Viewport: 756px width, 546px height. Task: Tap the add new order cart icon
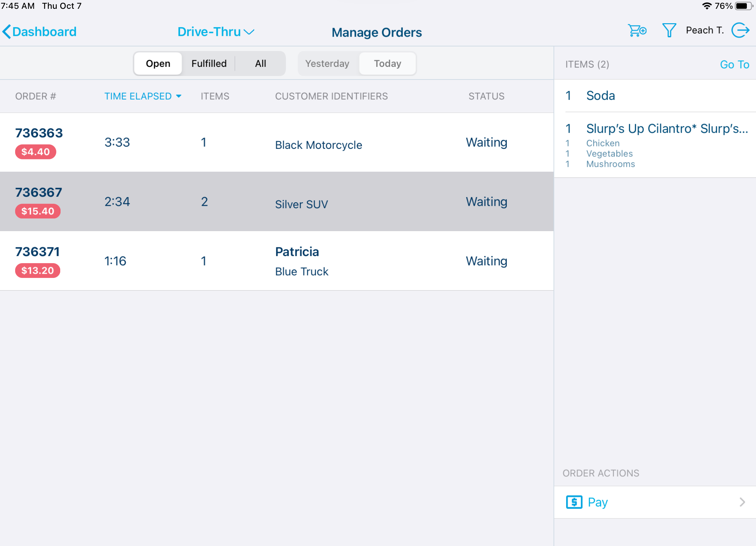coord(637,31)
